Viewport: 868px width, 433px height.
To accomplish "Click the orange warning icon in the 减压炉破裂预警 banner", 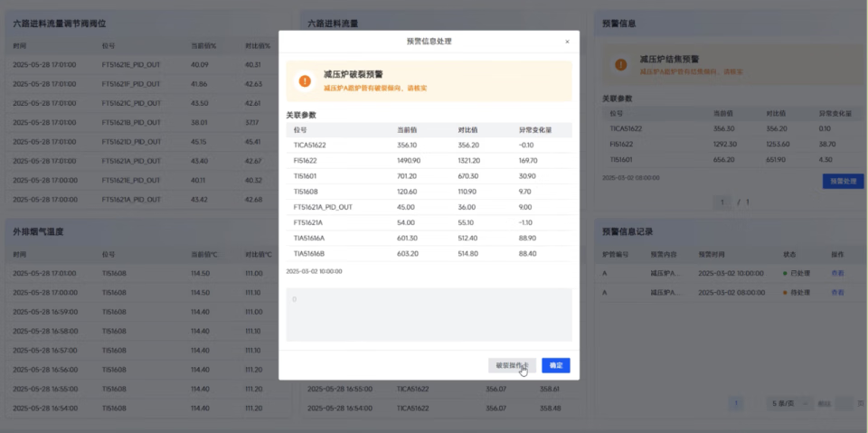I will [305, 81].
